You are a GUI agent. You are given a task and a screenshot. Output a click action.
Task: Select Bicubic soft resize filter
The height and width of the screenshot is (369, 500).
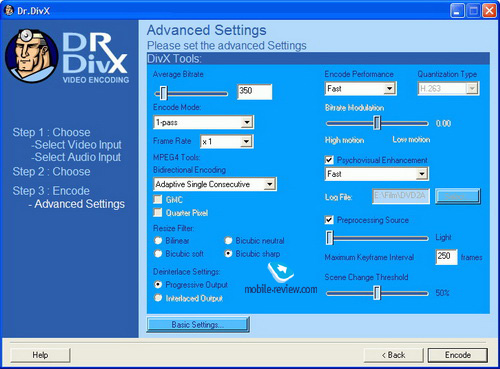158,254
